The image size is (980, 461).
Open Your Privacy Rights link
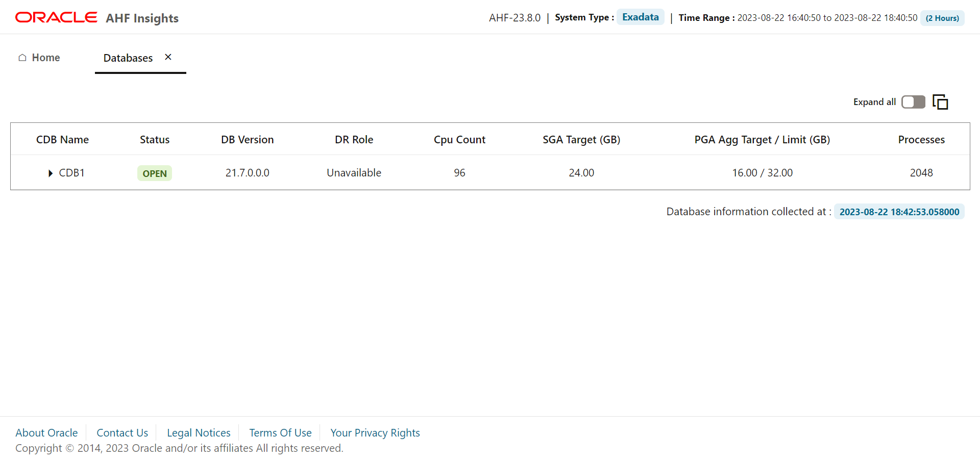pos(375,433)
